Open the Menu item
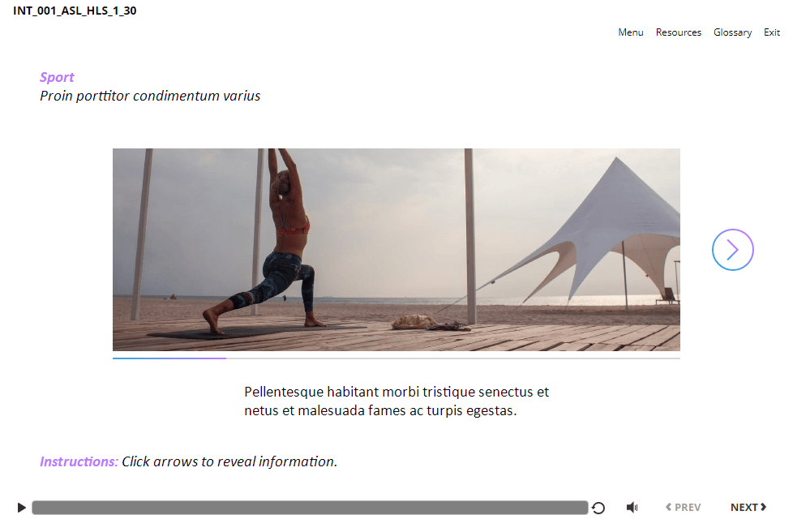Viewport: 793px width, 532px height. tap(631, 32)
